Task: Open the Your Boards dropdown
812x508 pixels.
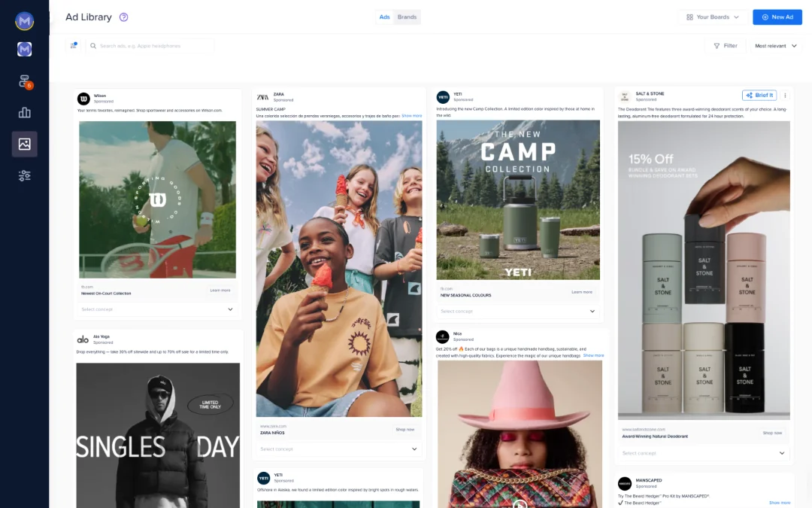Action: [x=713, y=17]
